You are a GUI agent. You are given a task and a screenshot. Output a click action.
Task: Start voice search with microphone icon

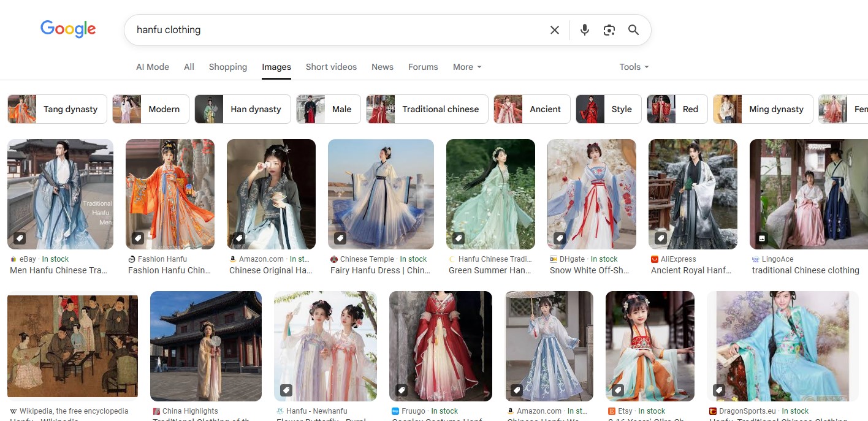(x=585, y=30)
